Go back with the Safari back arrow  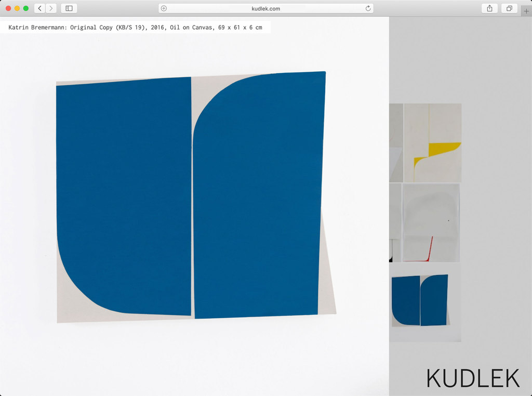tap(39, 8)
